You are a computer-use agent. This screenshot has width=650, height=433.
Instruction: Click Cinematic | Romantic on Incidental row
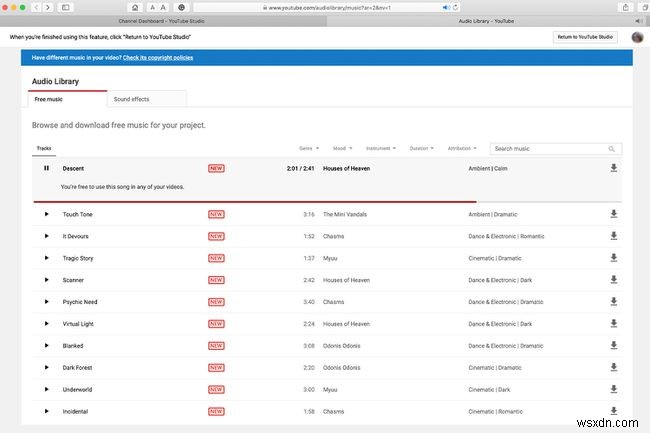point(495,412)
